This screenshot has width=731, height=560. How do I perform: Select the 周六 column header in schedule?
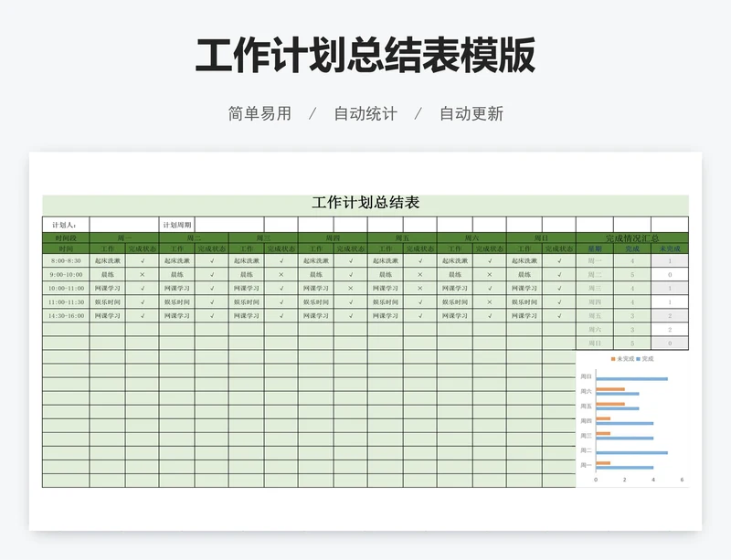[471, 238]
